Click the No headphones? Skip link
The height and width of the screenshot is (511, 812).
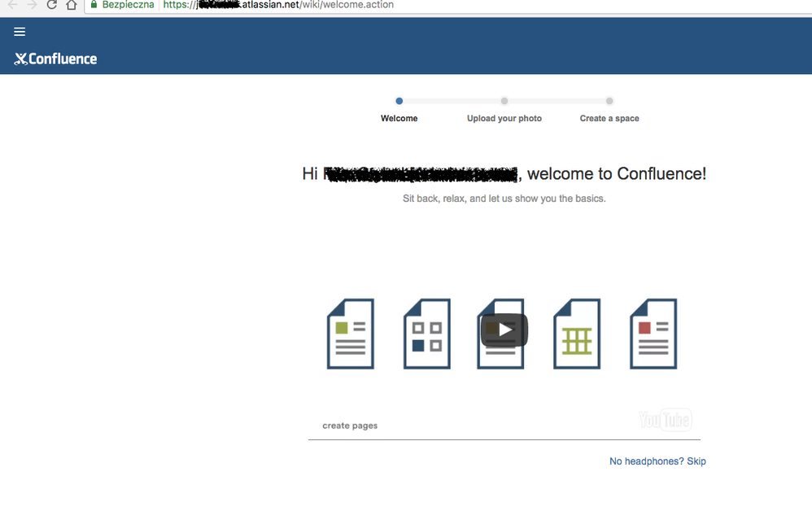pos(657,461)
